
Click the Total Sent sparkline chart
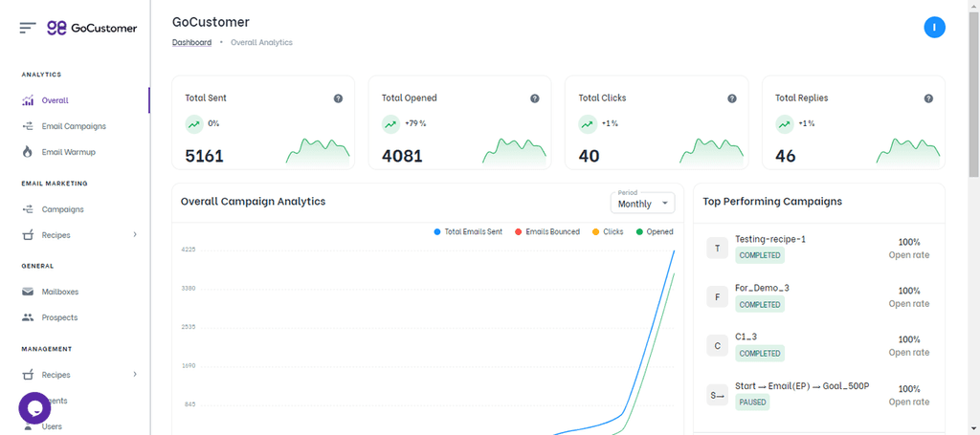click(318, 151)
